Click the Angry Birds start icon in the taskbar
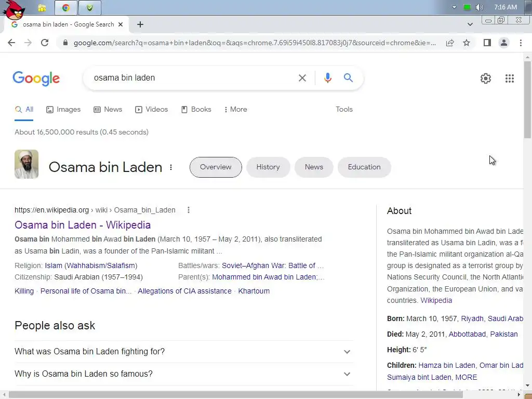The height and width of the screenshot is (399, 532). (x=14, y=9)
